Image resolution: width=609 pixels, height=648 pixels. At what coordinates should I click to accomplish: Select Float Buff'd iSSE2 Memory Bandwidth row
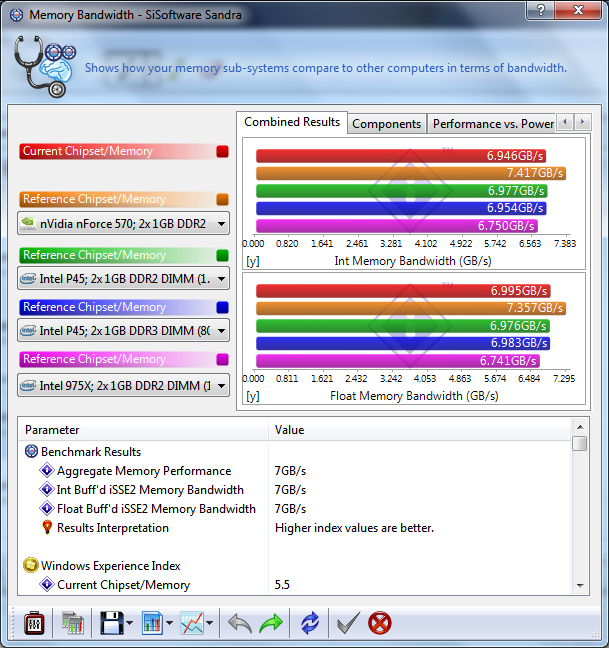(x=295, y=508)
